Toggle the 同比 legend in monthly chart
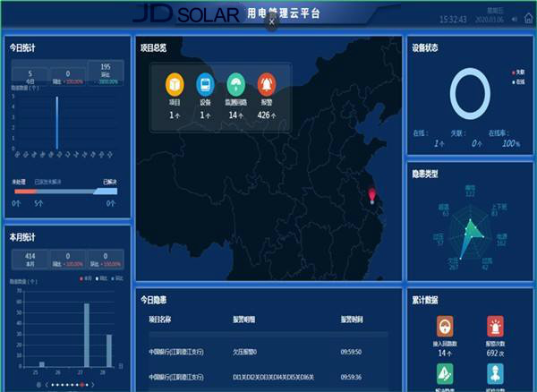The width and height of the screenshot is (537, 392). point(101,278)
